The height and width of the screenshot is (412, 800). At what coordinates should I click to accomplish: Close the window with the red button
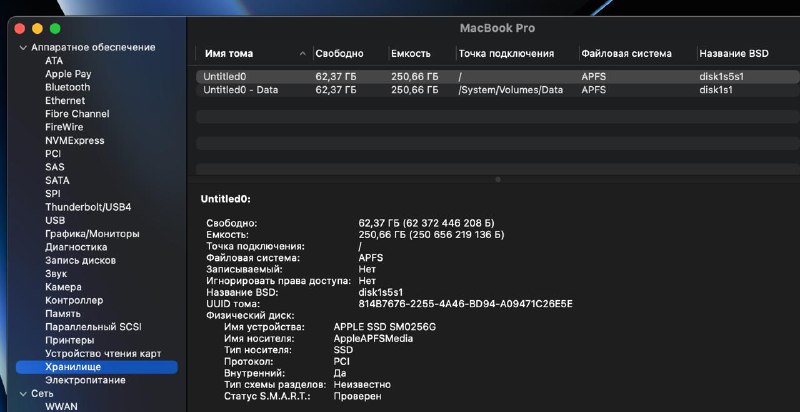point(20,29)
